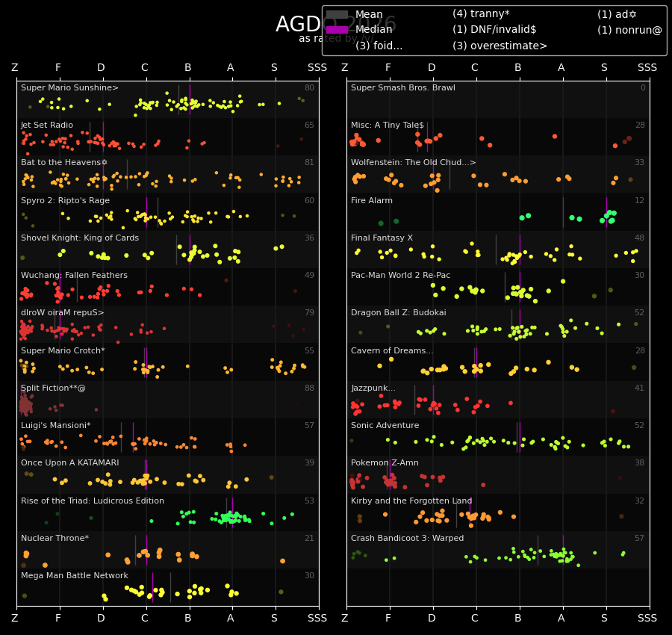Click the 'Crash Bandicoot 3: Warped' title
Screen dimensions: 672x635
pyautogui.click(x=407, y=538)
